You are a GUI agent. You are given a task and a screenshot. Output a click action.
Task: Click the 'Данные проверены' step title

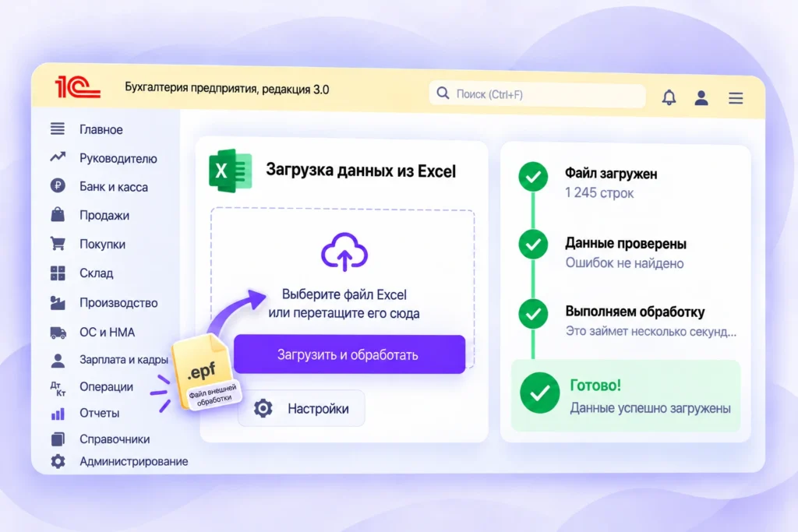pos(626,244)
